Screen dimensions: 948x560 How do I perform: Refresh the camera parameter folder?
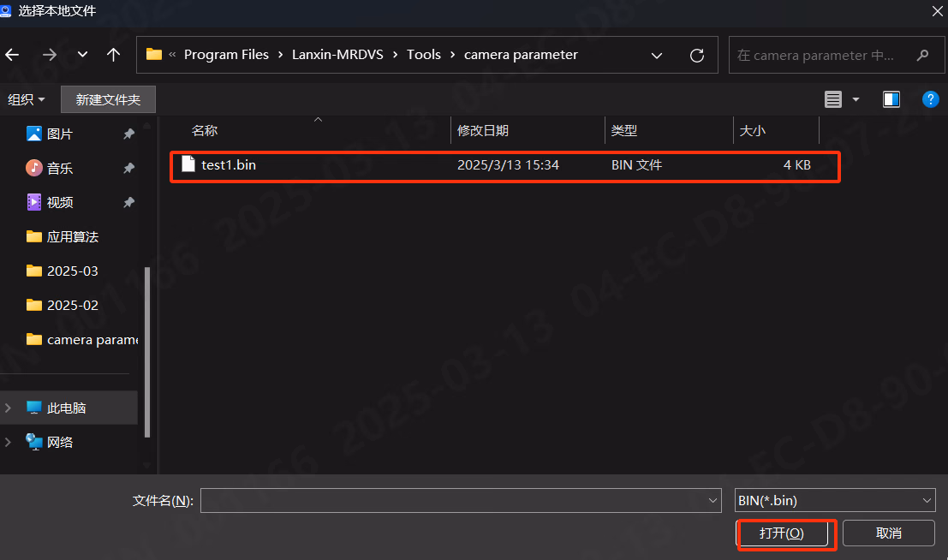pyautogui.click(x=697, y=56)
